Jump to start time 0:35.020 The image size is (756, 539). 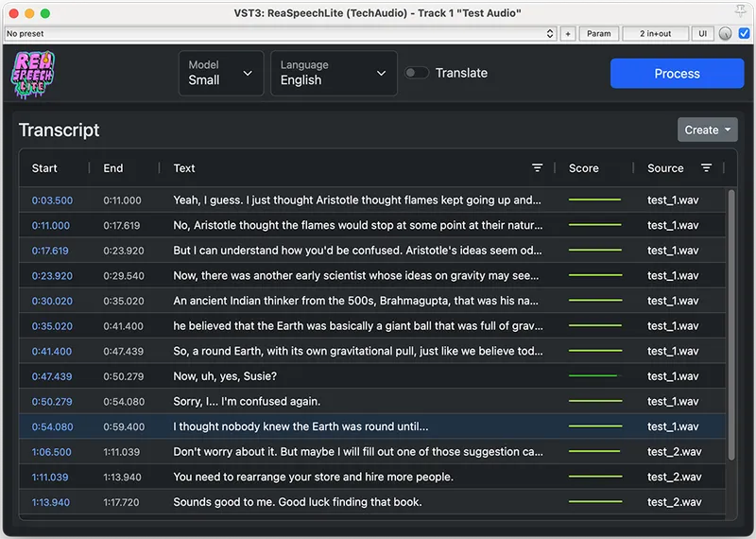52,326
